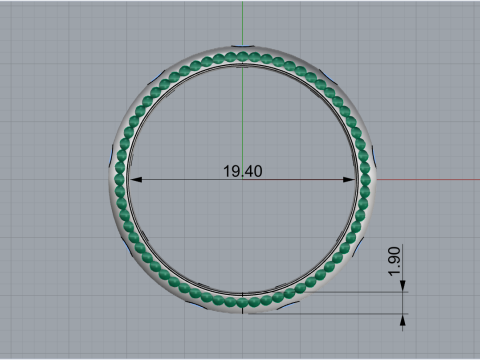Viewport: 480px width, 360px height.
Task: Click the left arrowhead of the 19.40 dimension
Action: tap(136, 180)
